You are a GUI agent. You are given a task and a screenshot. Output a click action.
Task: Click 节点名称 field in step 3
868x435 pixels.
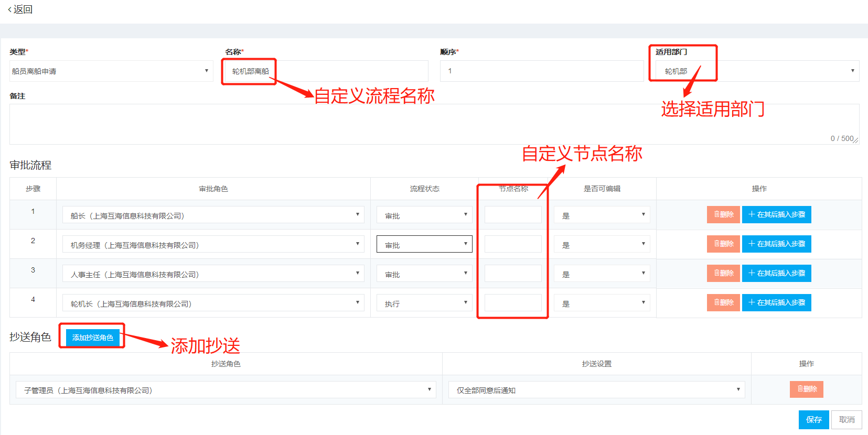click(x=513, y=274)
